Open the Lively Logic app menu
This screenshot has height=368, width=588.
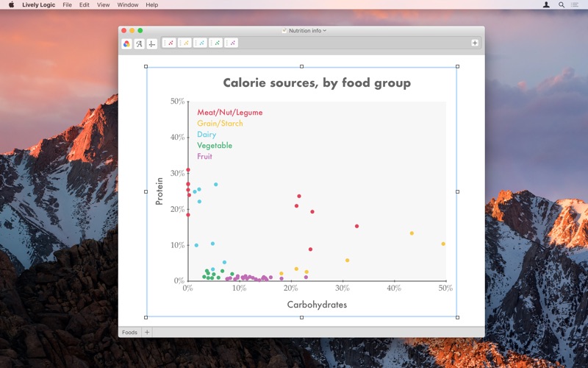point(39,5)
